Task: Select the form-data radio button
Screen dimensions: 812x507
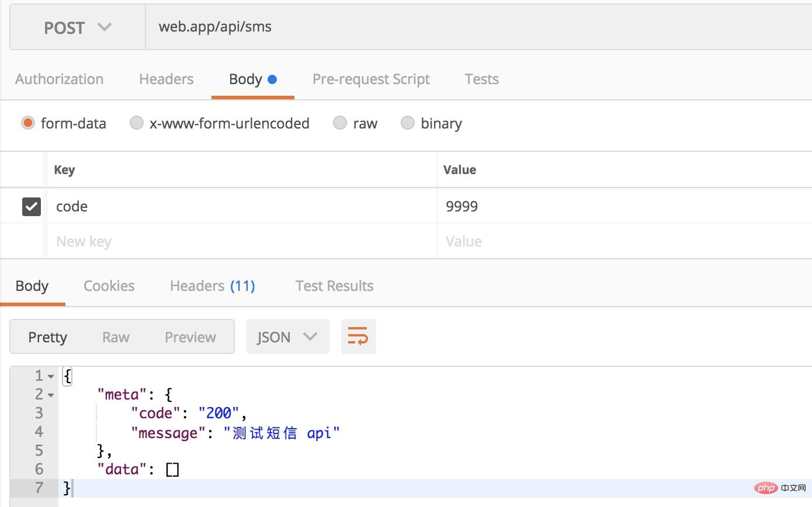Action: click(28, 123)
